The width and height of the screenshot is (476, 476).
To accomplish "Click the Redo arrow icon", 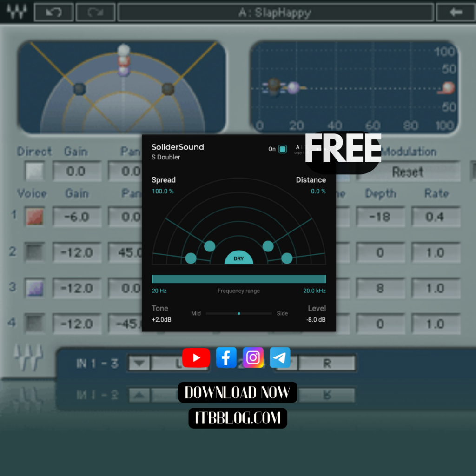I will coord(95,12).
